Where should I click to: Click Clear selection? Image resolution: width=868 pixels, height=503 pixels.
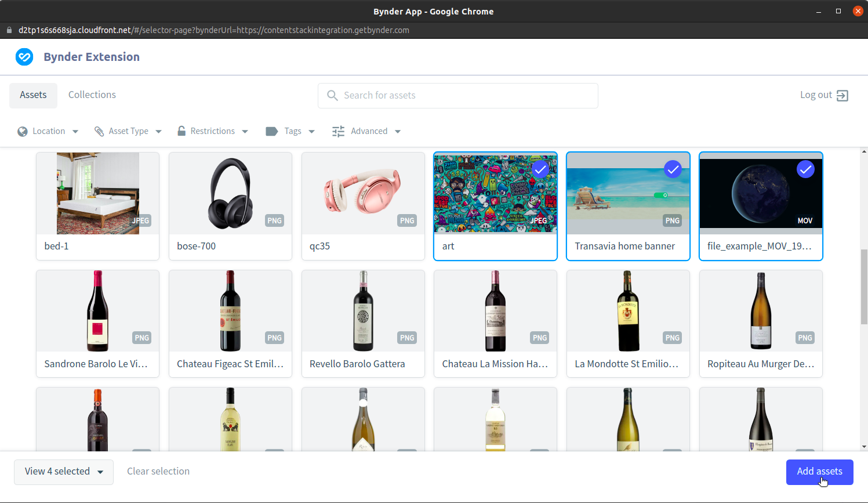tap(158, 472)
